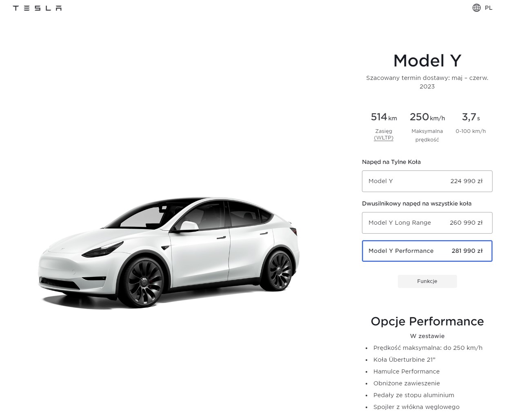Open the globe language selector icon
This screenshot has width=506, height=420.
(476, 8)
